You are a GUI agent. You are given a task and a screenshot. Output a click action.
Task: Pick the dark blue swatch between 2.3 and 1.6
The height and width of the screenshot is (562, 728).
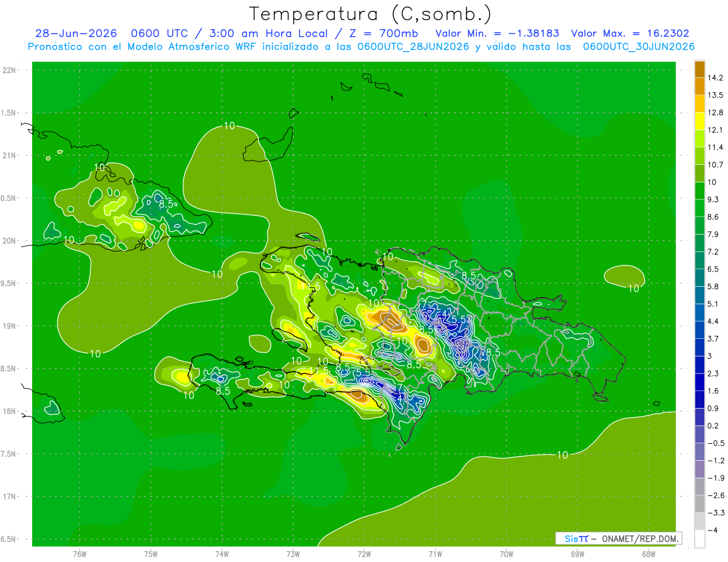coord(699,382)
